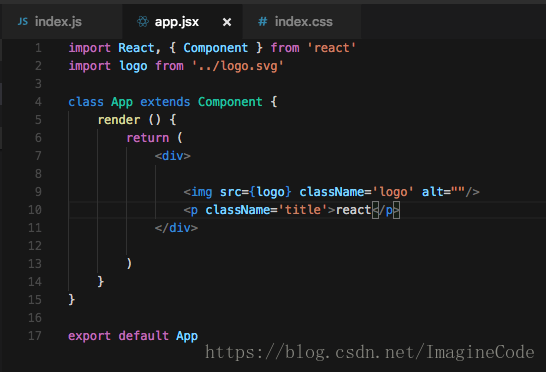Click the word 'render' in the class
The height and width of the screenshot is (372, 546).
click(x=119, y=120)
